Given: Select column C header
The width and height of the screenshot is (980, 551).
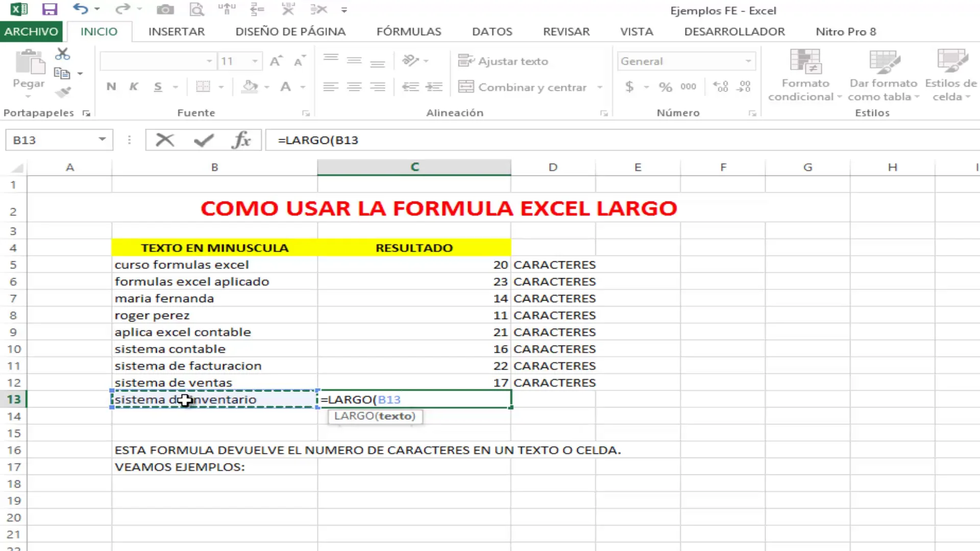Looking at the screenshot, I should click(414, 167).
